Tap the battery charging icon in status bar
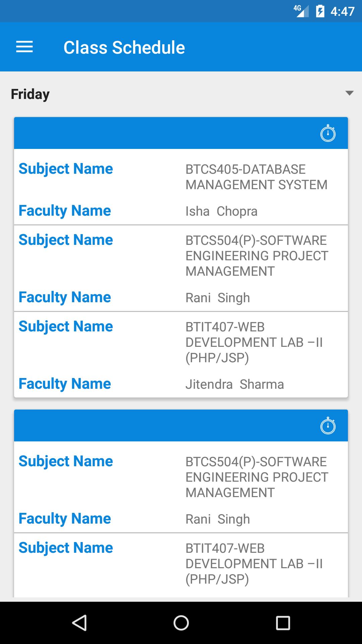The width and height of the screenshot is (362, 644). (x=320, y=11)
